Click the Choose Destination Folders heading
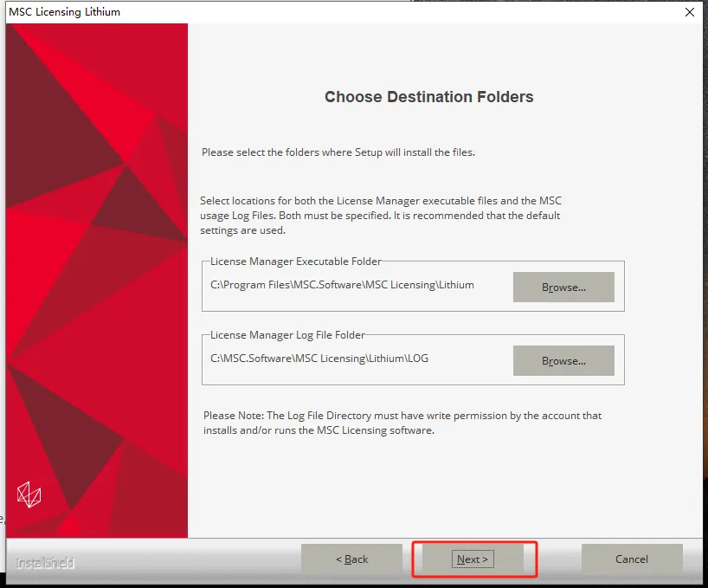 coord(429,97)
